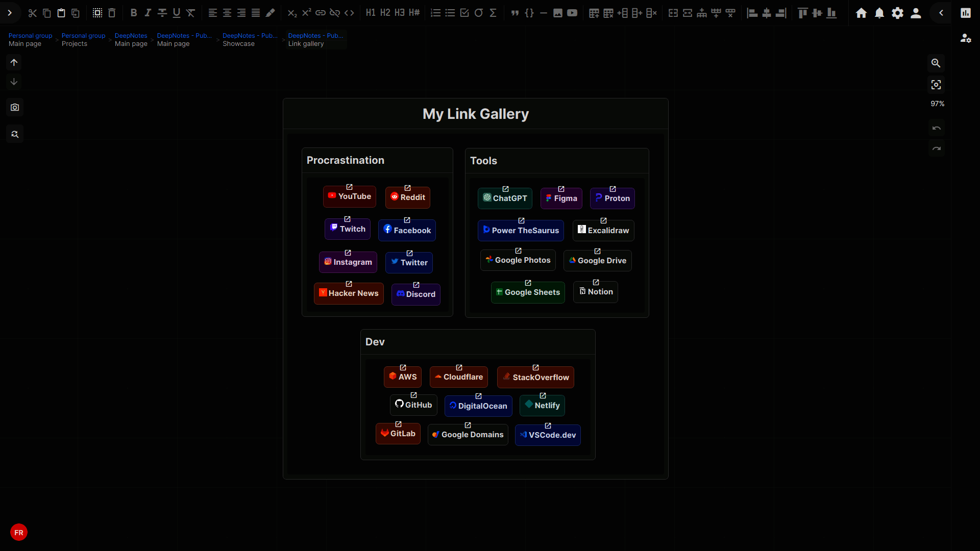Toggle underline formatting
This screenshot has height=551, width=980.
[177, 13]
